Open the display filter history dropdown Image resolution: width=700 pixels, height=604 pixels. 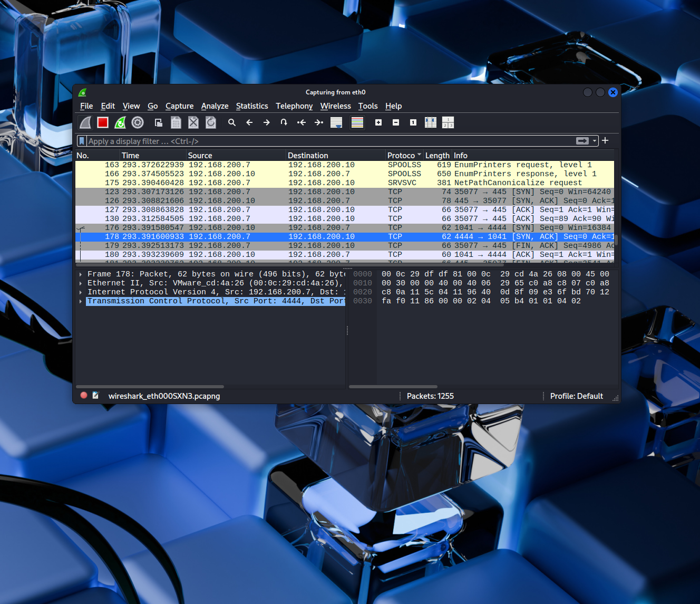tap(595, 141)
